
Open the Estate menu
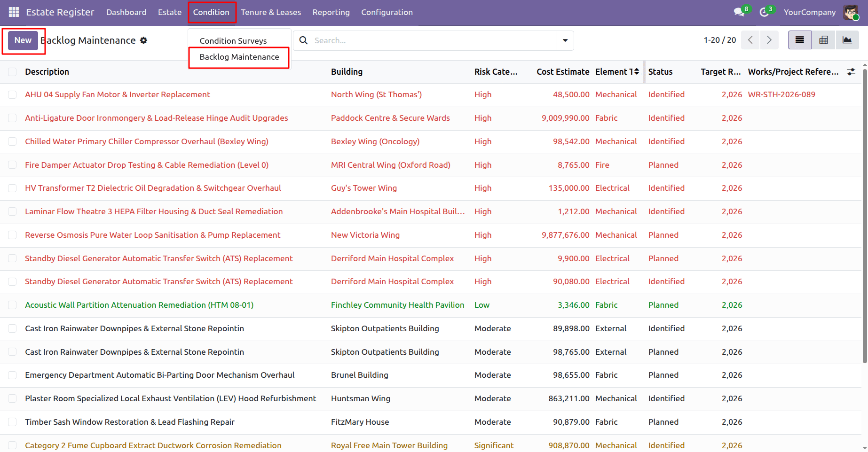click(x=170, y=12)
